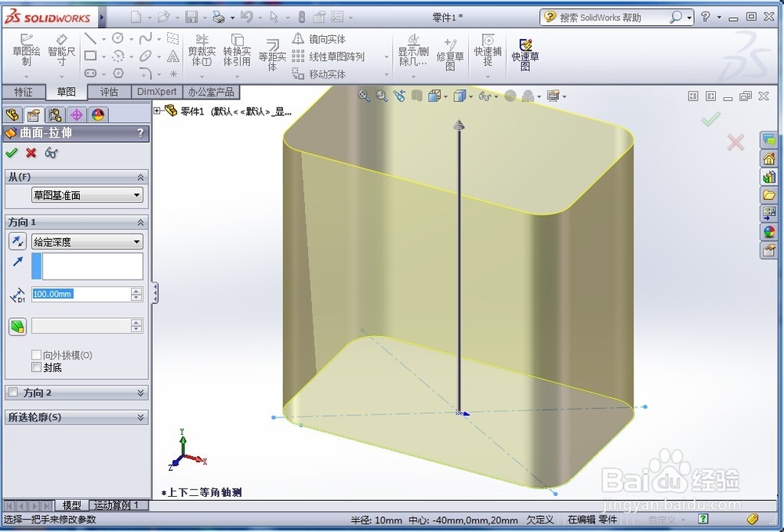Click the direction of extrusion selection box
The width and height of the screenshot is (784, 532).
pyautogui.click(x=87, y=266)
